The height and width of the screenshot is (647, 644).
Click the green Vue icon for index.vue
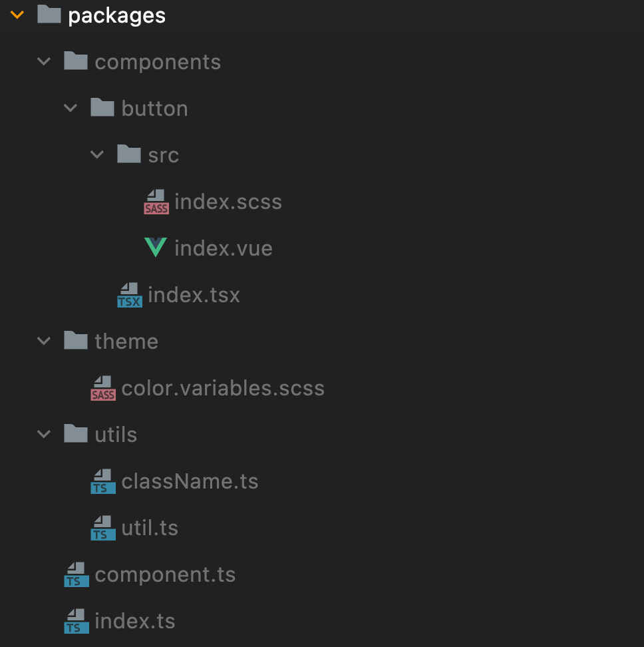point(156,248)
